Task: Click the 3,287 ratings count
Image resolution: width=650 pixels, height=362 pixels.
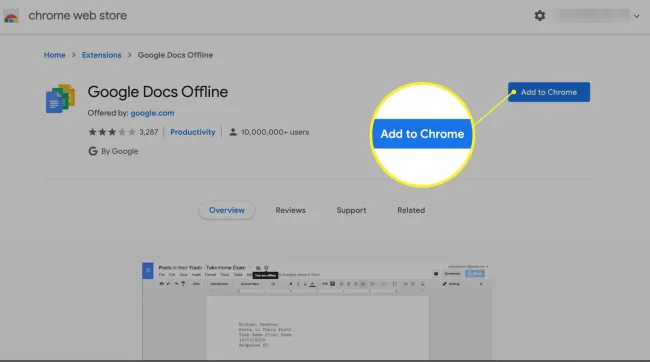Action: [148, 132]
